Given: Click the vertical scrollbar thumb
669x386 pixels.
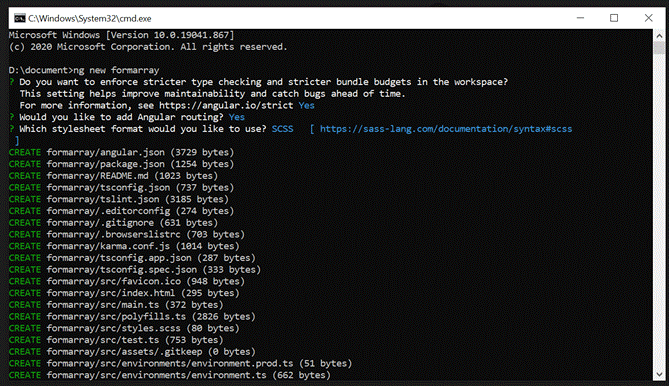Looking at the screenshot, I should point(659,48).
